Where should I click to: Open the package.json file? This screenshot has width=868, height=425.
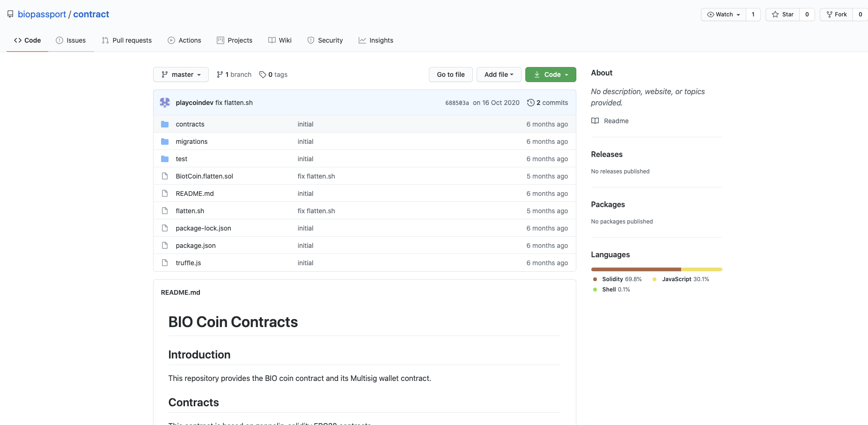[196, 246]
